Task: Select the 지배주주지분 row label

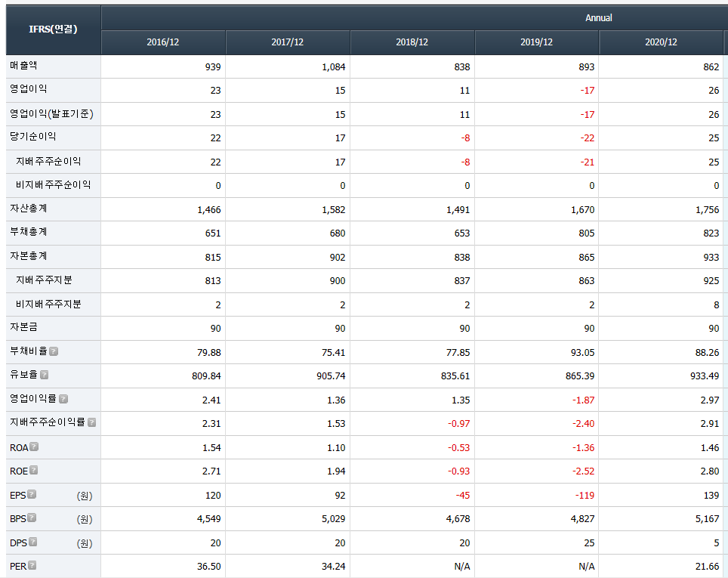Action: pos(44,280)
